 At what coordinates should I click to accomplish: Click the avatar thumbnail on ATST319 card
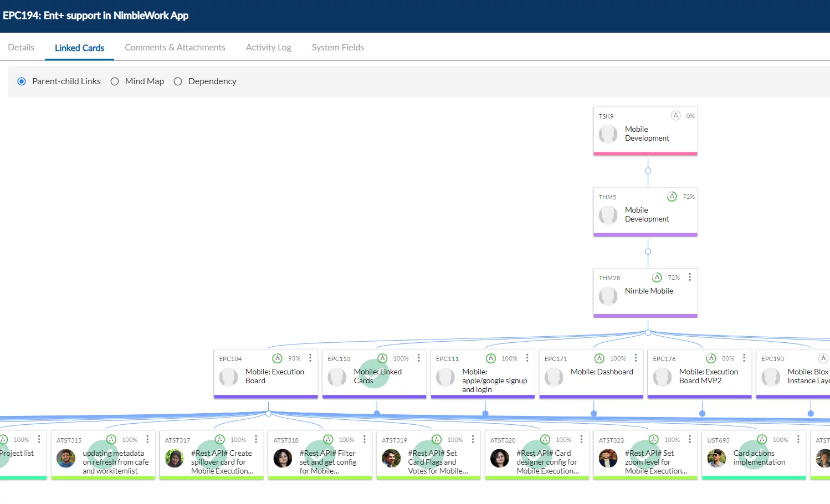pyautogui.click(x=391, y=459)
